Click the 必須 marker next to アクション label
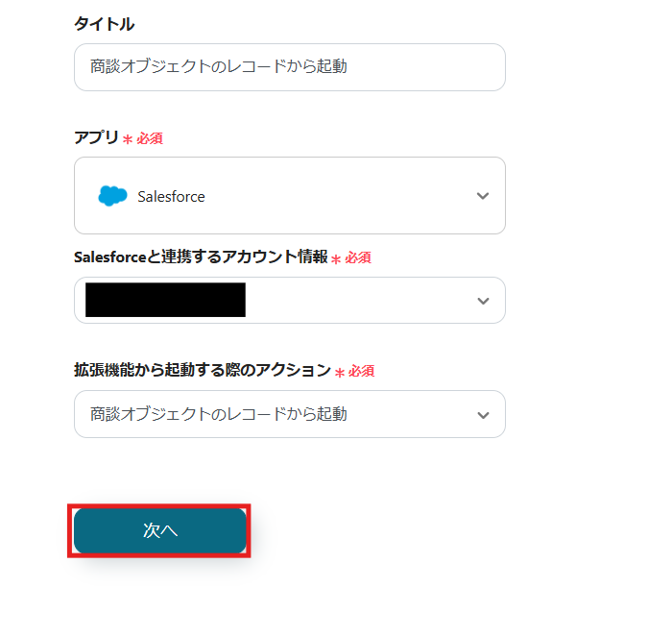 361,371
